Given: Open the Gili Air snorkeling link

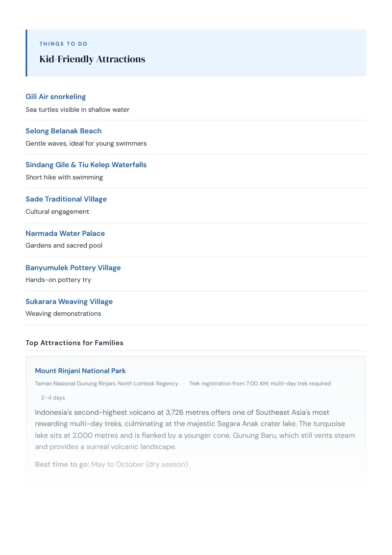Looking at the screenshot, I should (55, 97).
